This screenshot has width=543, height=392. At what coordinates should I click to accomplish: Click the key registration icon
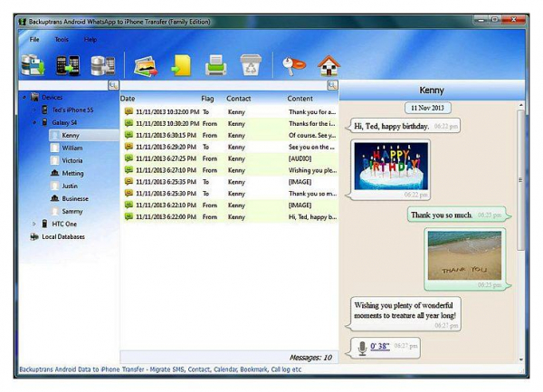[x=293, y=65]
